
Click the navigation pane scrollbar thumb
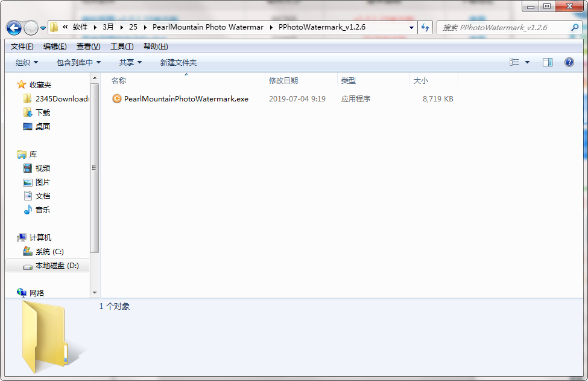click(95, 168)
